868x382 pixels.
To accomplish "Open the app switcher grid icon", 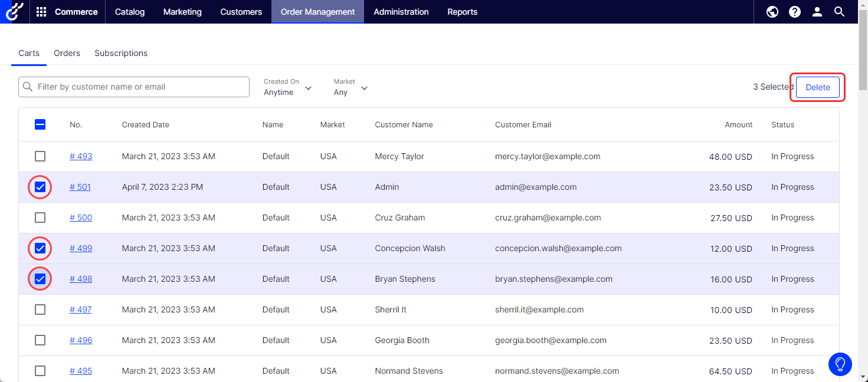I will point(41,12).
